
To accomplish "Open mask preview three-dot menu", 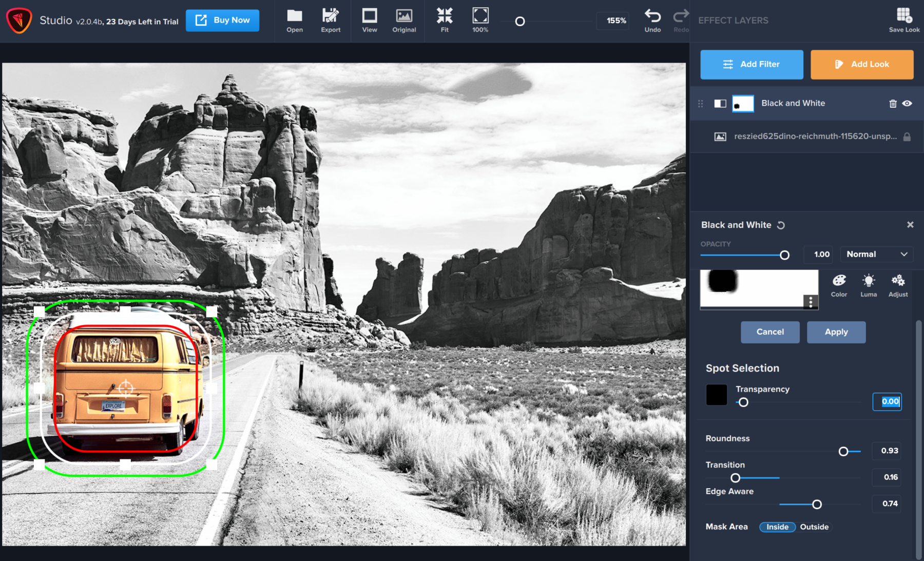I will [x=811, y=302].
